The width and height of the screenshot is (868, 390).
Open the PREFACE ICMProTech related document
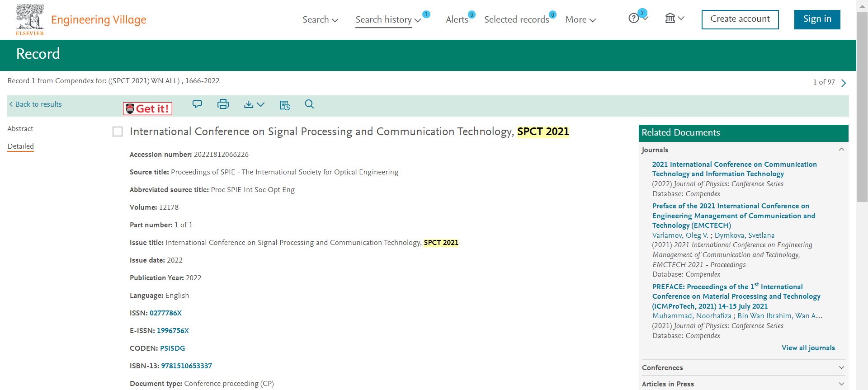(x=736, y=296)
